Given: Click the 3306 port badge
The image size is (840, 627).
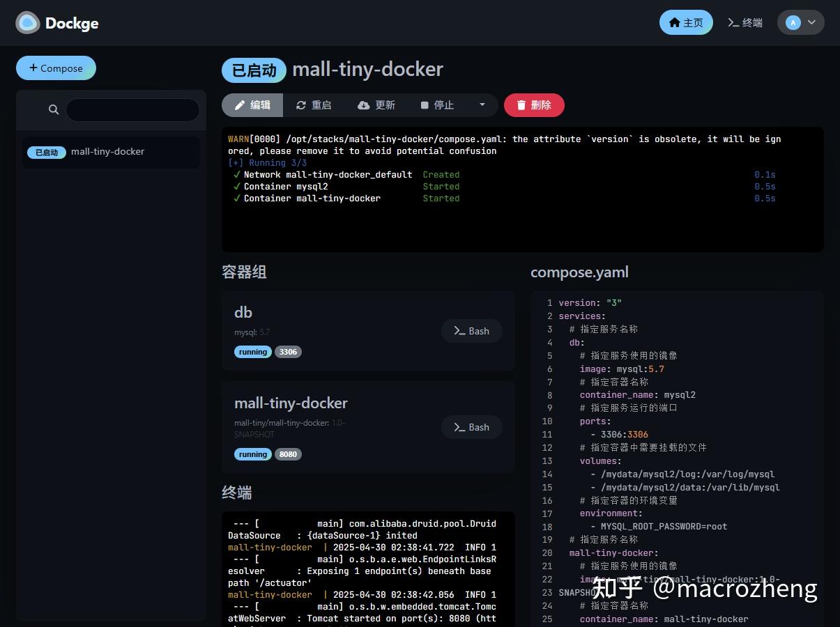Looking at the screenshot, I should (288, 352).
